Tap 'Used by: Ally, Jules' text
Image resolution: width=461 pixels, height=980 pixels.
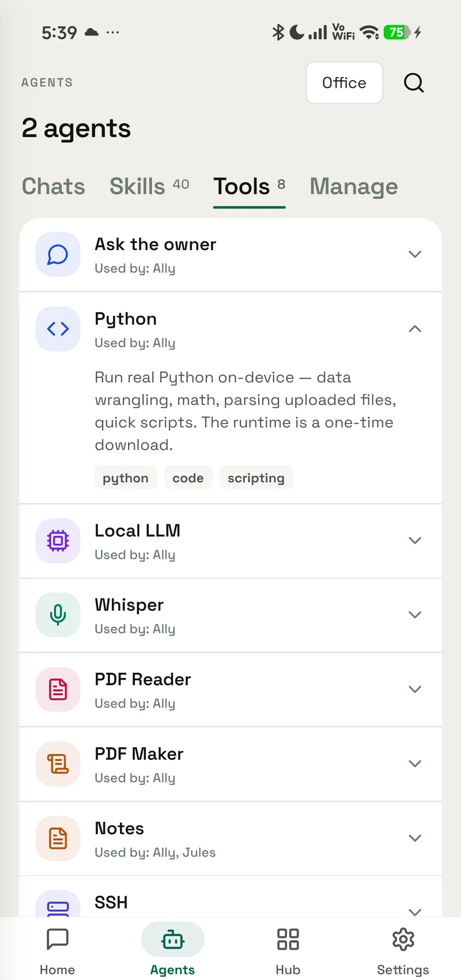(x=156, y=853)
